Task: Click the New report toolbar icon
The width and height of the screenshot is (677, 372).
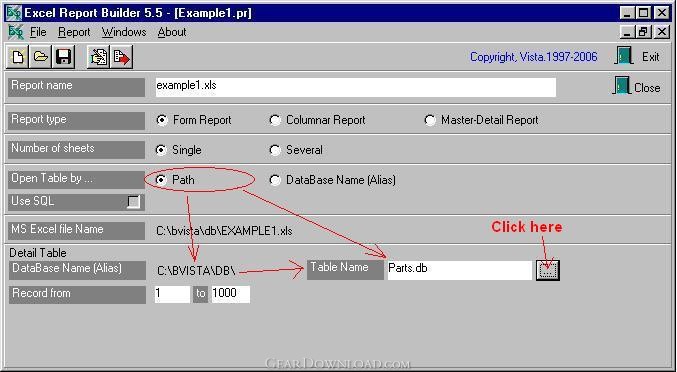Action: click(x=18, y=57)
